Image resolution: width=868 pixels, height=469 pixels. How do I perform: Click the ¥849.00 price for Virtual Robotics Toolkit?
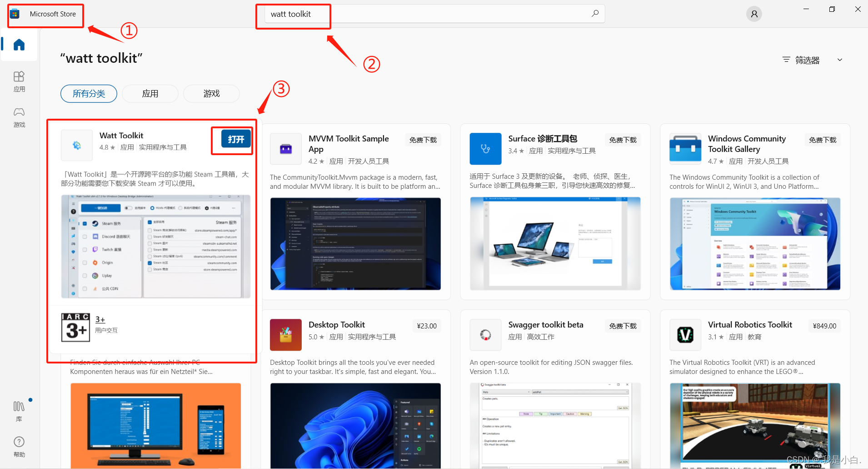[824, 326]
